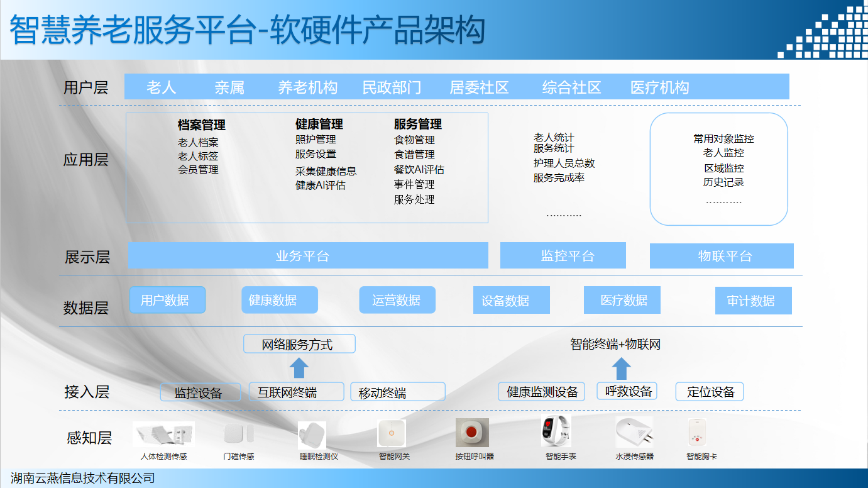868x488 pixels.
Task: Click the 历史记录 text
Action: [x=723, y=182]
